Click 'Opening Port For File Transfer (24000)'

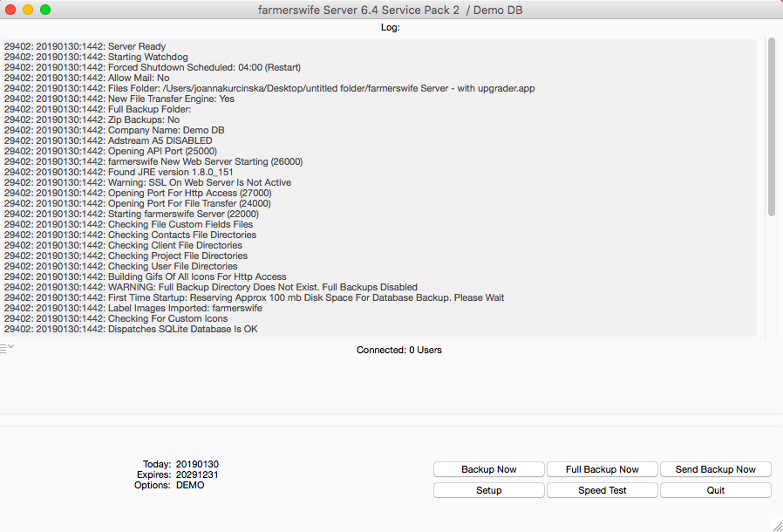click(x=137, y=204)
